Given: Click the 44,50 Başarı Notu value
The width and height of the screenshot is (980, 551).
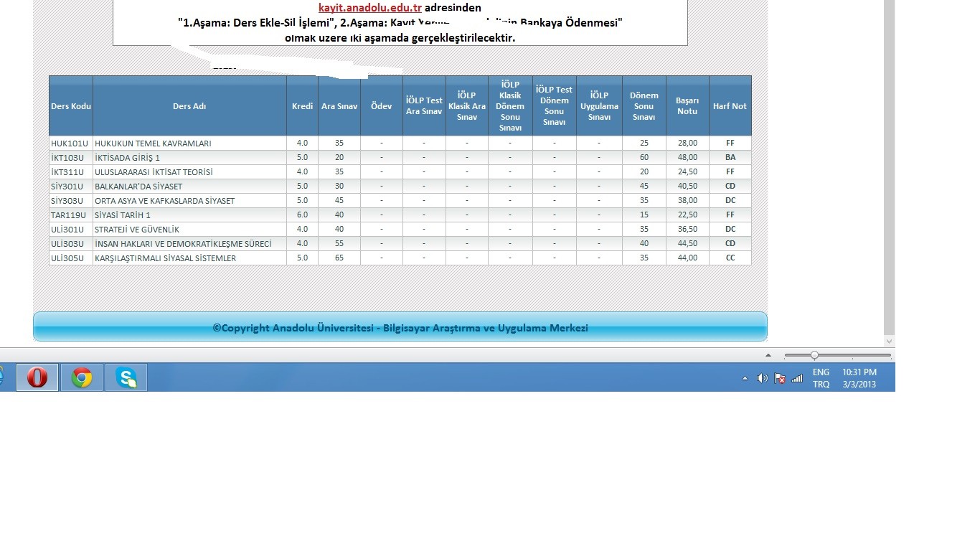Looking at the screenshot, I should (x=687, y=244).
